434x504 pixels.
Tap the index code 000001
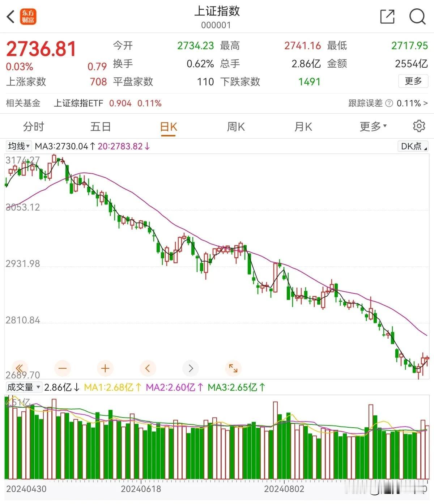pos(216,25)
